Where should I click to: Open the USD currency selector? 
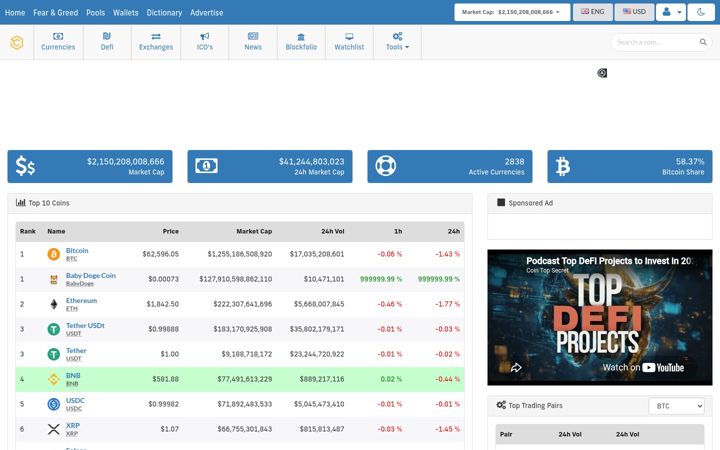point(634,12)
